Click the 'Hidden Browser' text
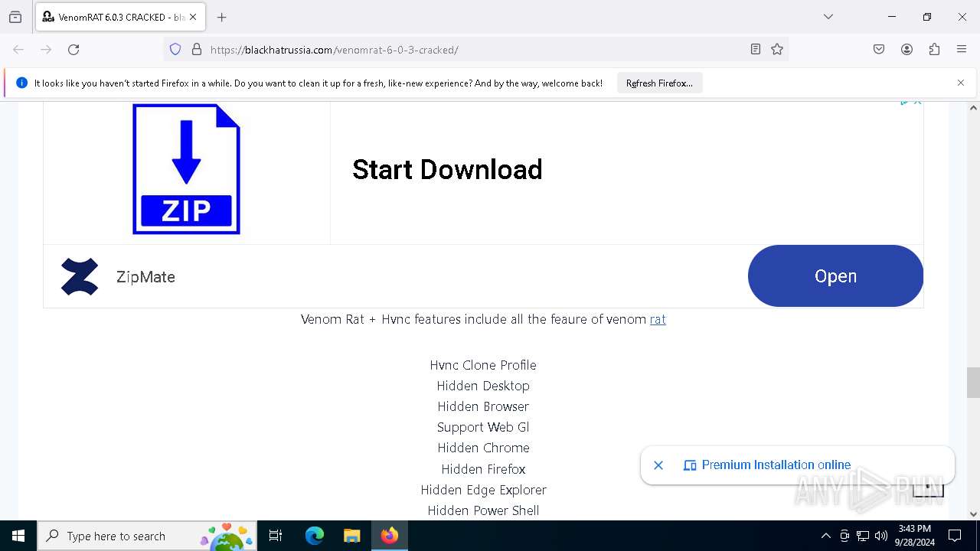Image resolution: width=980 pixels, height=551 pixels. (x=483, y=406)
